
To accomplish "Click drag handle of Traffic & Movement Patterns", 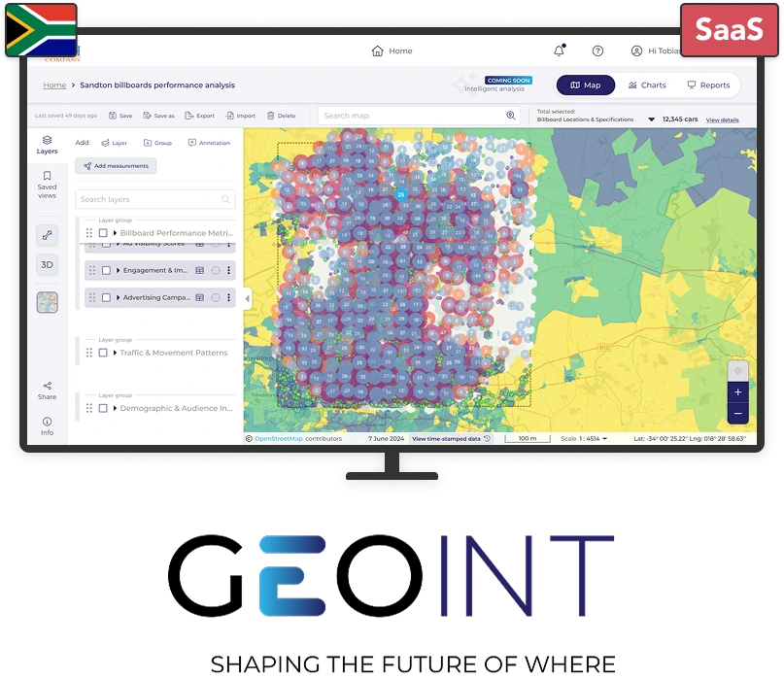I will pos(89,353).
